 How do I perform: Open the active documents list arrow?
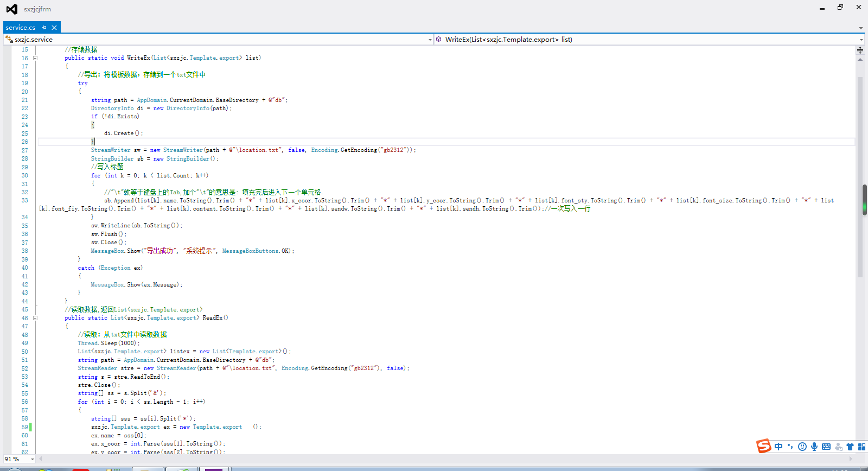(x=861, y=28)
